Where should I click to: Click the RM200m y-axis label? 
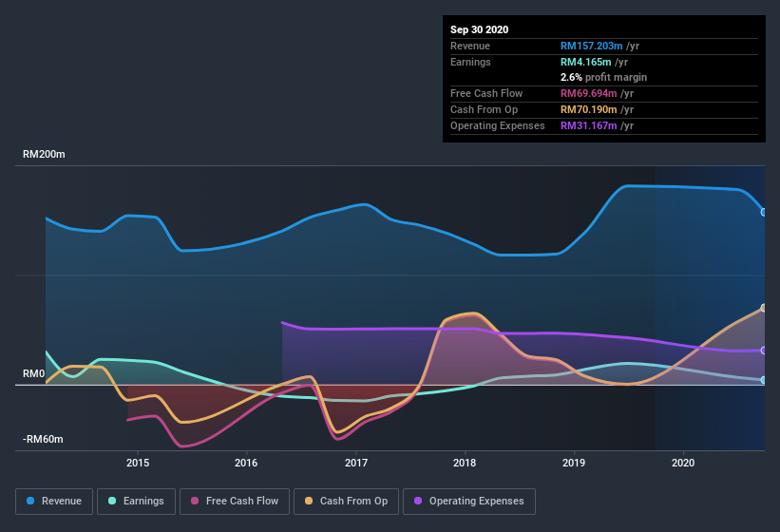[44, 154]
